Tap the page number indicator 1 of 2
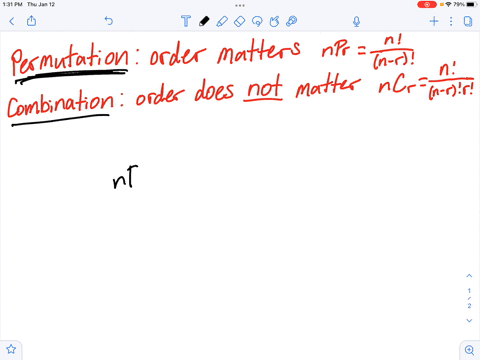 coord(469,298)
